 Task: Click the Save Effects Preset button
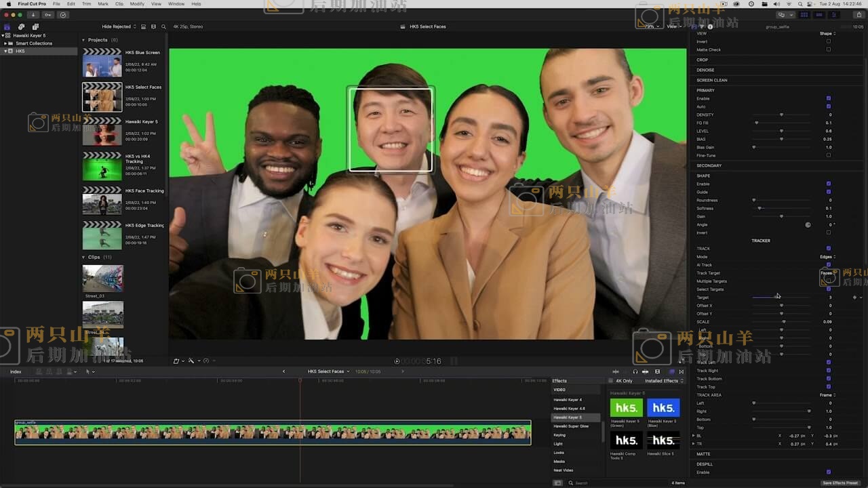(x=840, y=483)
